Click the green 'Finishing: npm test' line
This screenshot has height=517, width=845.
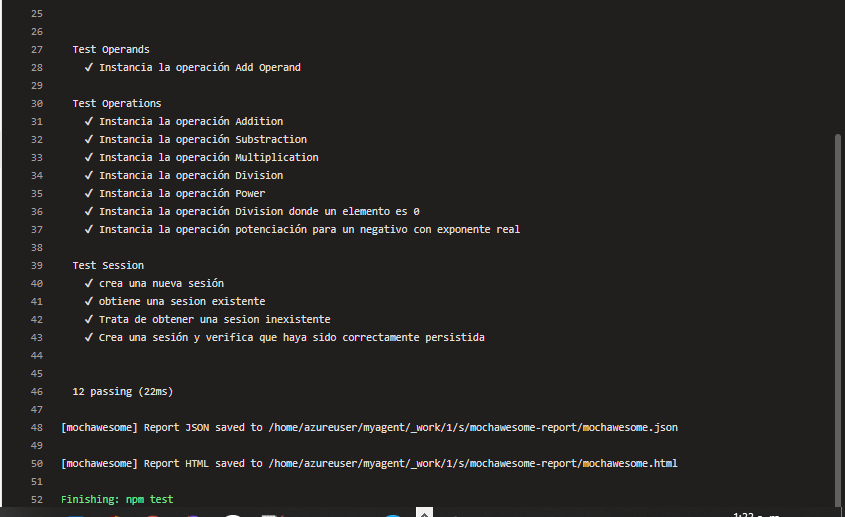point(117,500)
